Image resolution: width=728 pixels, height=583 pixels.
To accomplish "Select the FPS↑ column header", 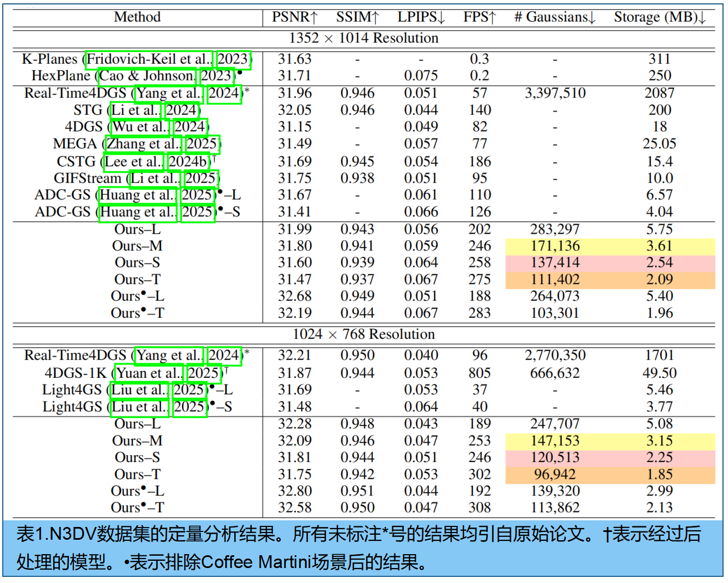I will pos(479,17).
